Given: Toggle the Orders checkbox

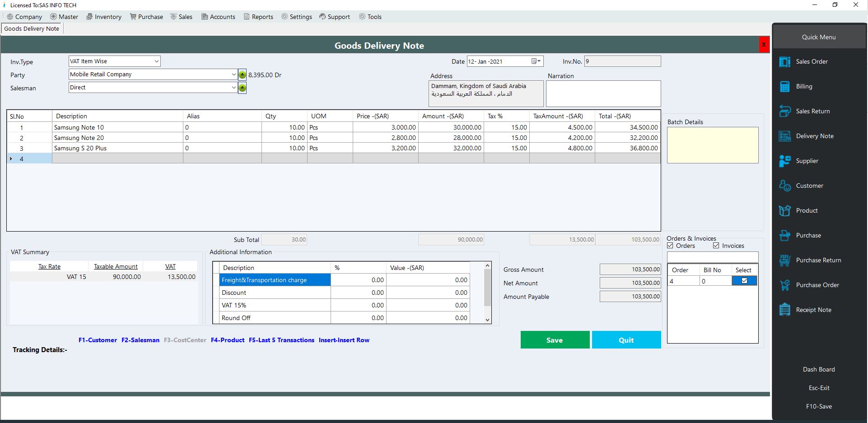Looking at the screenshot, I should [x=670, y=246].
